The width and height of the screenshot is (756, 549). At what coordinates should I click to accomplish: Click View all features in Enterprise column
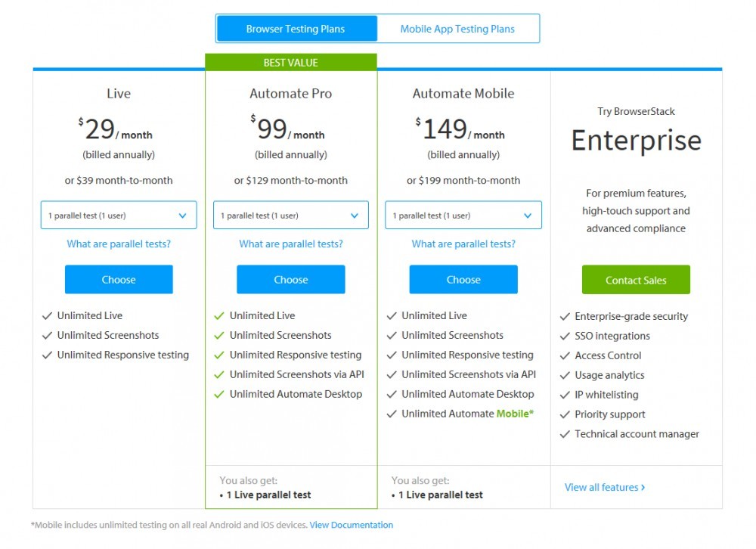(x=604, y=487)
